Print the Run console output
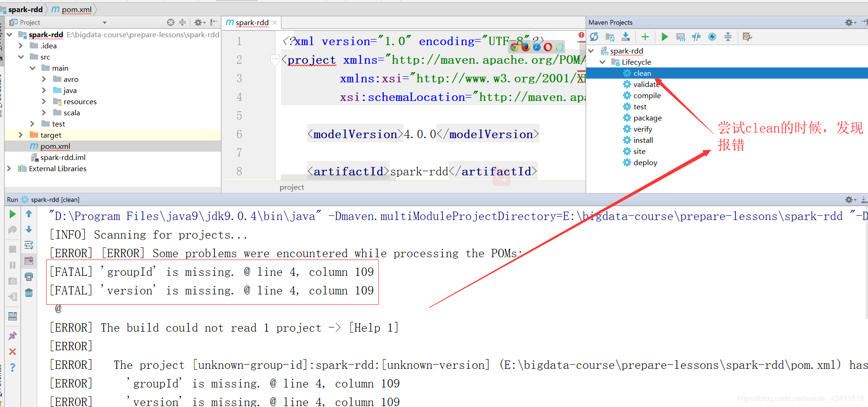Screen dimensions: 868x407 point(29,277)
